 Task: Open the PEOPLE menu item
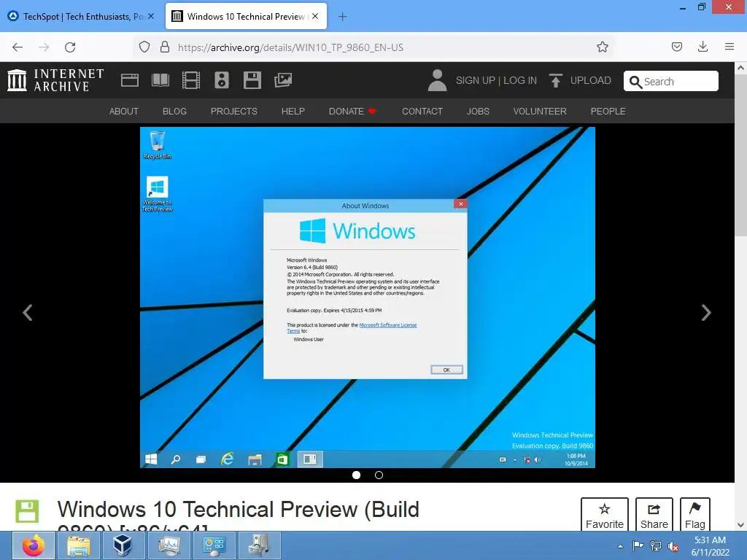tap(608, 111)
